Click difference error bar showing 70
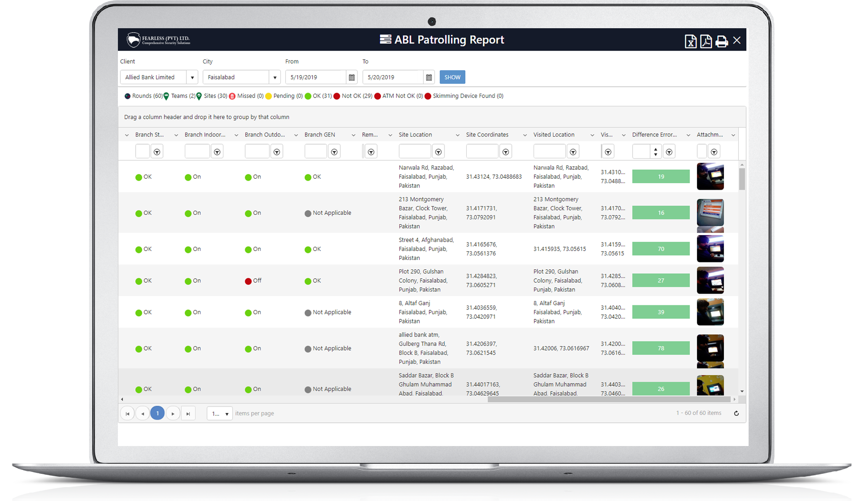Image resolution: width=868 pixels, height=501 pixels. coord(661,249)
